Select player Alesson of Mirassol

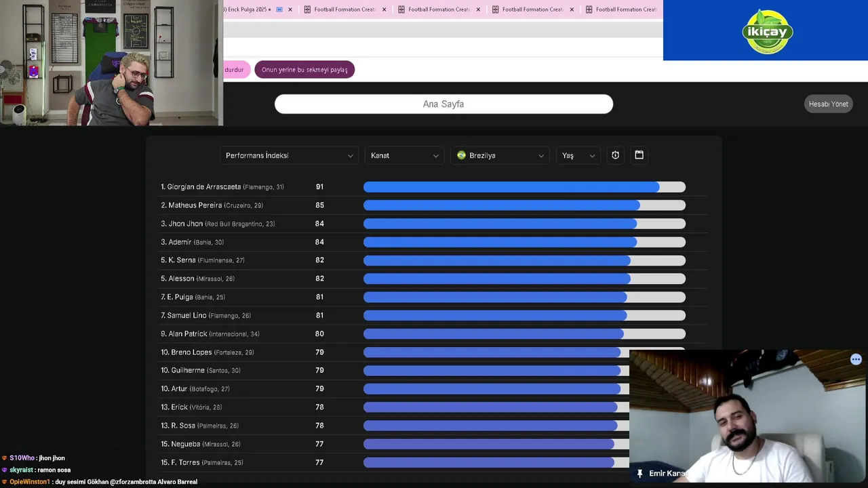[433, 279]
